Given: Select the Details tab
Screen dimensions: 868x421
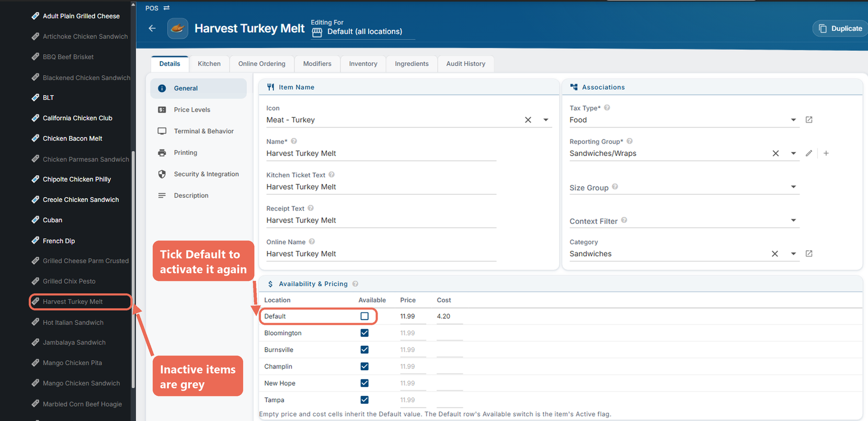Looking at the screenshot, I should pos(170,64).
